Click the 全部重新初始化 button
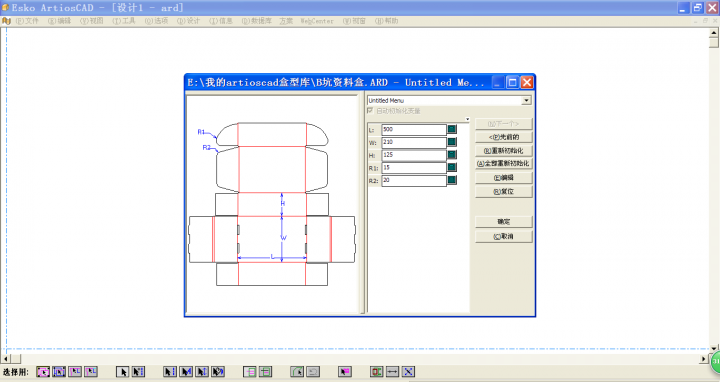The width and height of the screenshot is (720, 382). [504, 163]
